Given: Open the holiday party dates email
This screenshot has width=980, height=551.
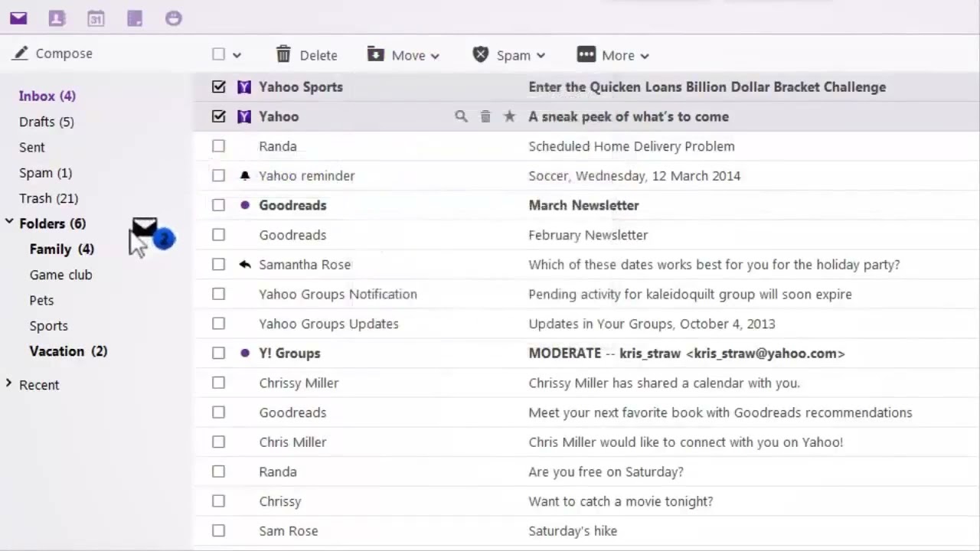Looking at the screenshot, I should click(714, 265).
